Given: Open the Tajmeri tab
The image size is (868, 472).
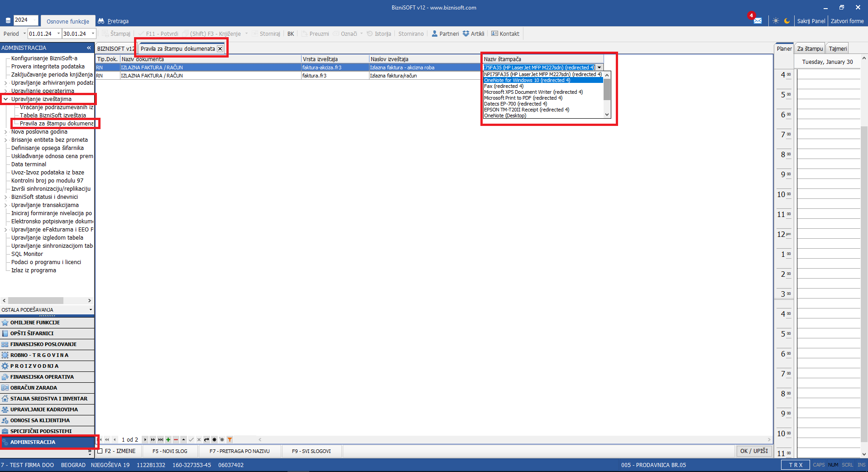Looking at the screenshot, I should click(837, 48).
